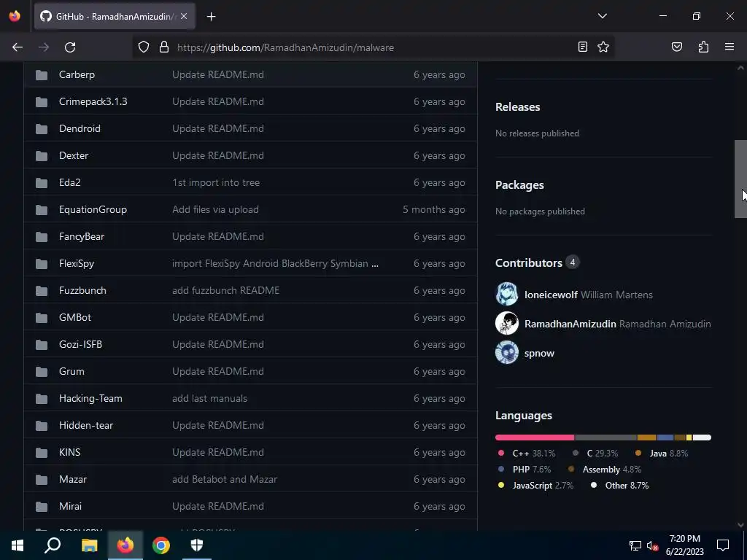Click the Java 8.8% language entry
The image size is (747, 560).
pos(662,454)
